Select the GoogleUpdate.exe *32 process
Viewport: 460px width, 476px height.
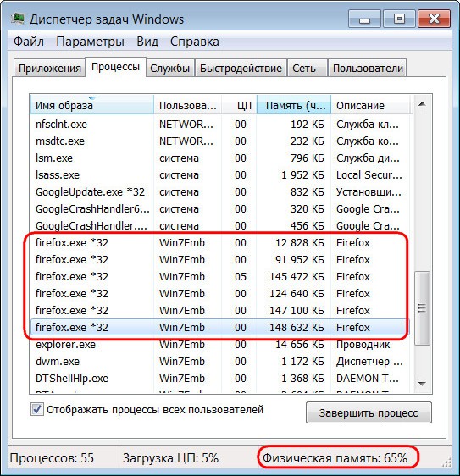click(x=219, y=192)
